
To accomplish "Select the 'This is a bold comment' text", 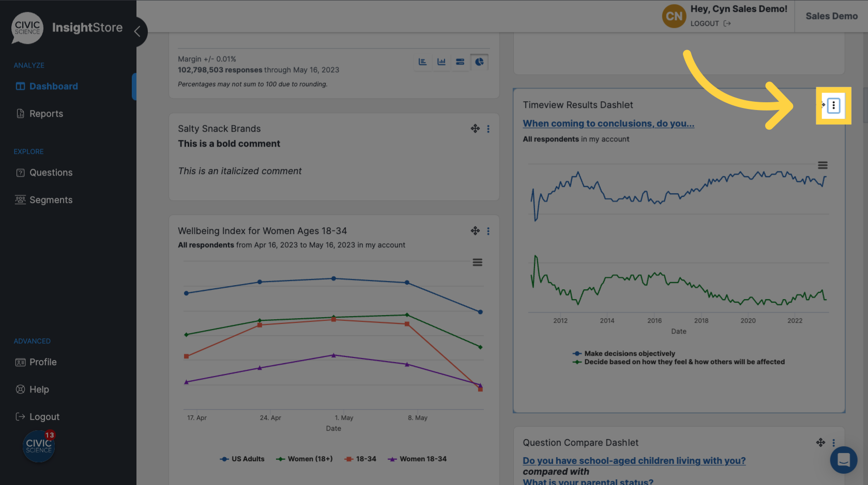I will coord(229,144).
